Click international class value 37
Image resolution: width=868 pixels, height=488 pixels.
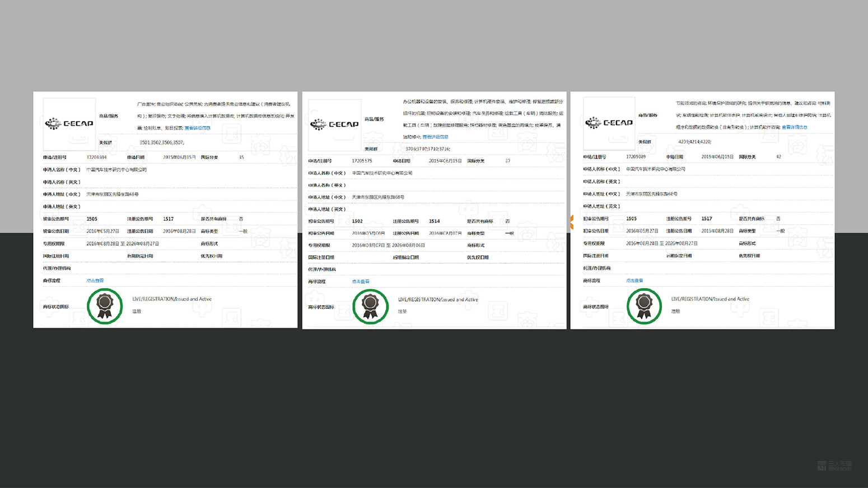(x=507, y=161)
